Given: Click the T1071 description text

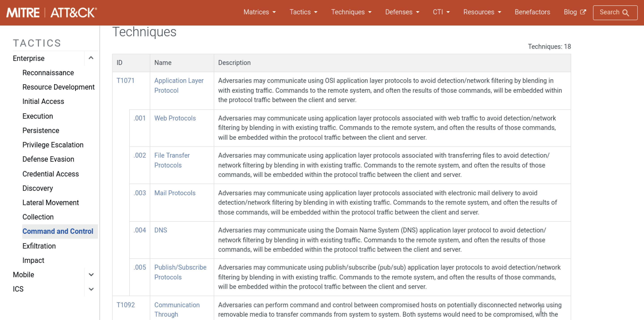Looking at the screenshot, I should pos(390,90).
